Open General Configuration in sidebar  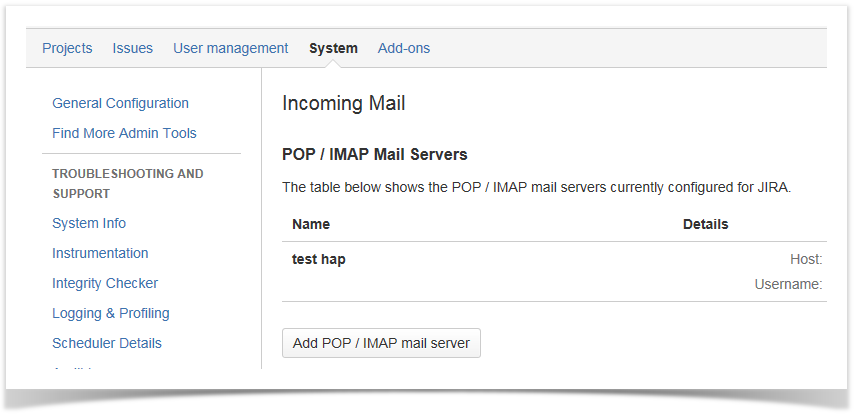point(120,103)
